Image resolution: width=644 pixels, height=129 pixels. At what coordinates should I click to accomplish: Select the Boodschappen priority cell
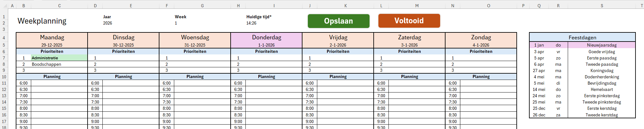pyautogui.click(x=59, y=64)
